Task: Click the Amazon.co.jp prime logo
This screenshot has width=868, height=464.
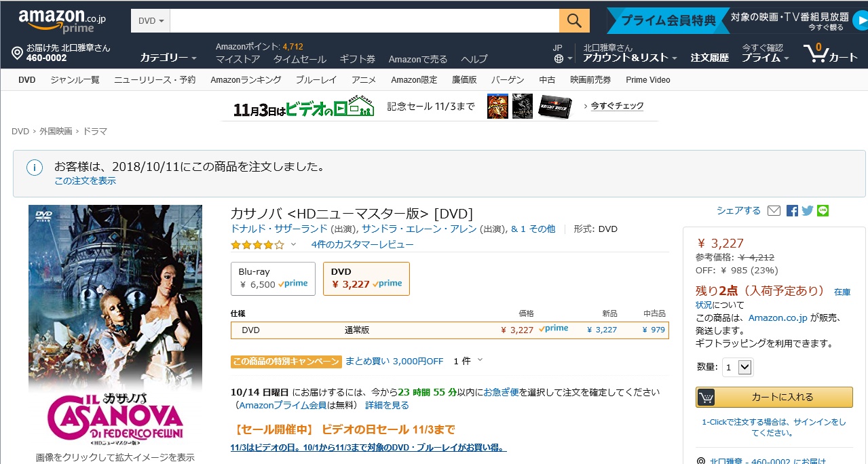Action: tap(62, 20)
